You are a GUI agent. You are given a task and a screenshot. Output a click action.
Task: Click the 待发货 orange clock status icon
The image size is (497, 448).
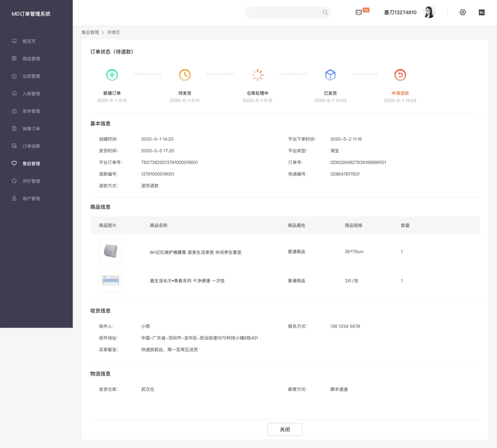[x=185, y=75]
